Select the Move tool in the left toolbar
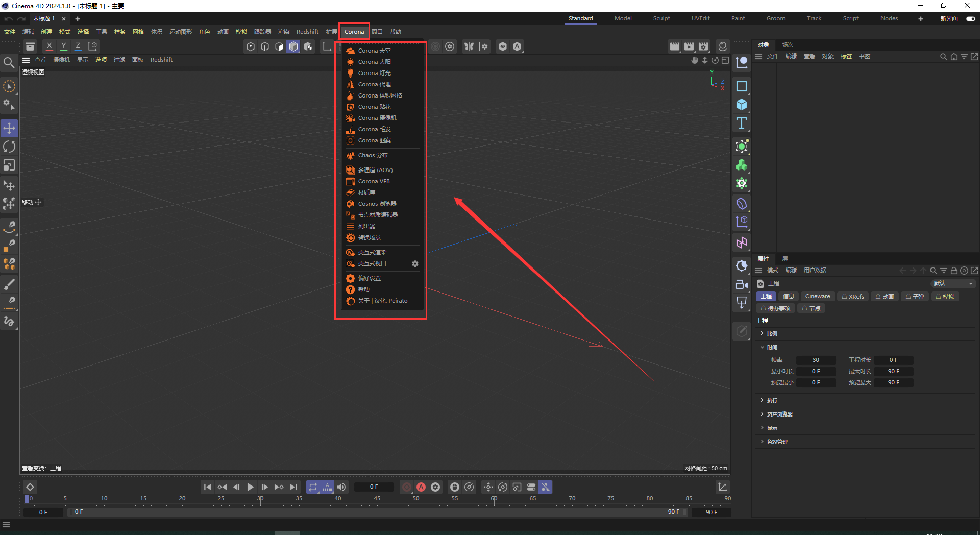980x535 pixels. pyautogui.click(x=9, y=128)
